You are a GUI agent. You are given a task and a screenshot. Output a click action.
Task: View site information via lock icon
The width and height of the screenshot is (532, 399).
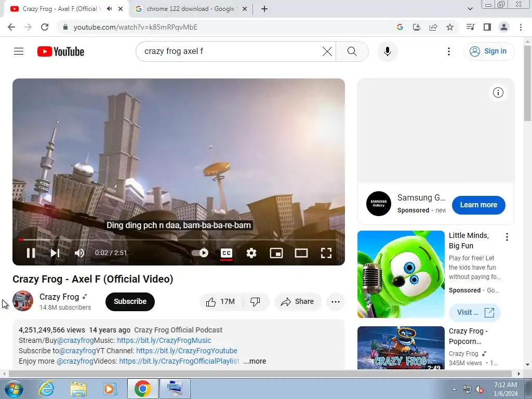(65, 27)
